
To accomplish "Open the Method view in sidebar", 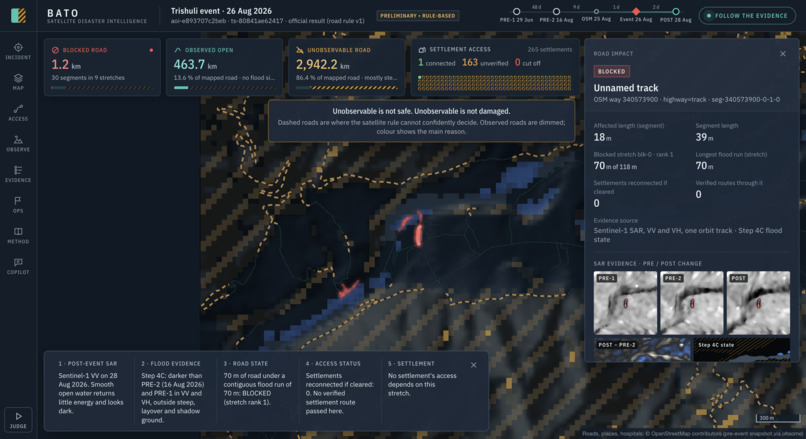I will coord(18,235).
